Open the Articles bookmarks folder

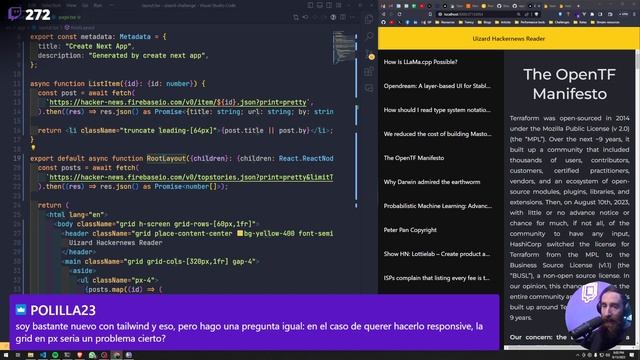(502, 22)
